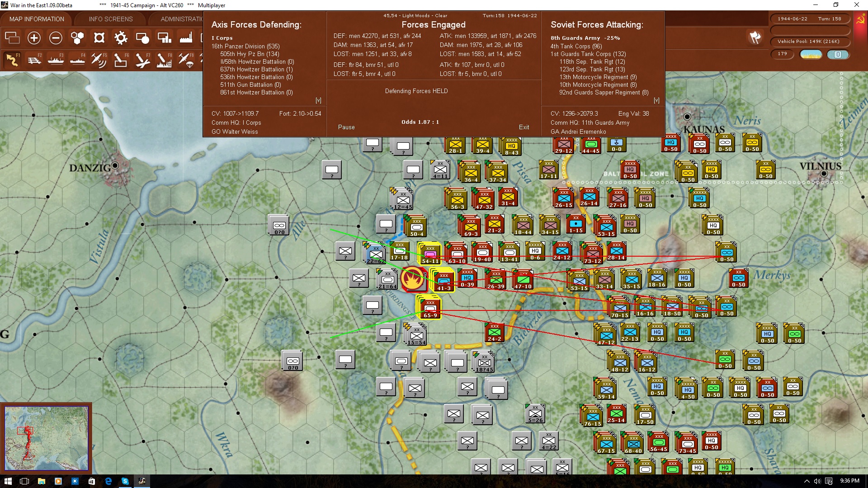Select F4 amphibious transport mode
868x488 pixels.
77,60
